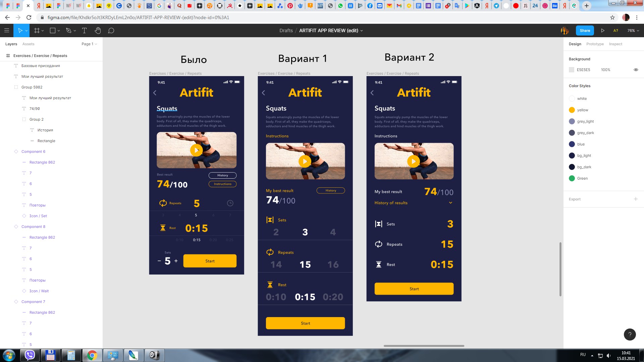Select the Базовые приседания text layer
The height and width of the screenshot is (362, 644).
pyautogui.click(x=41, y=66)
